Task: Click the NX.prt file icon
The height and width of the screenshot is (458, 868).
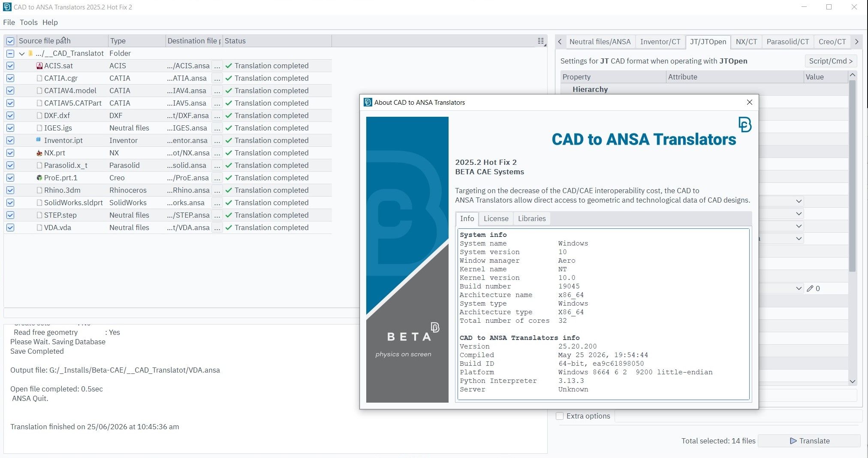Action: click(39, 153)
